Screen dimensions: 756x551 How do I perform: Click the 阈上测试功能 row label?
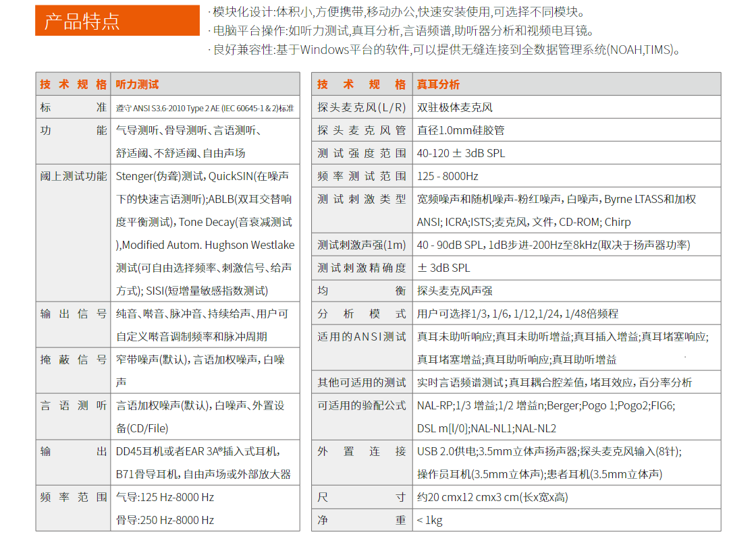[x=74, y=176]
